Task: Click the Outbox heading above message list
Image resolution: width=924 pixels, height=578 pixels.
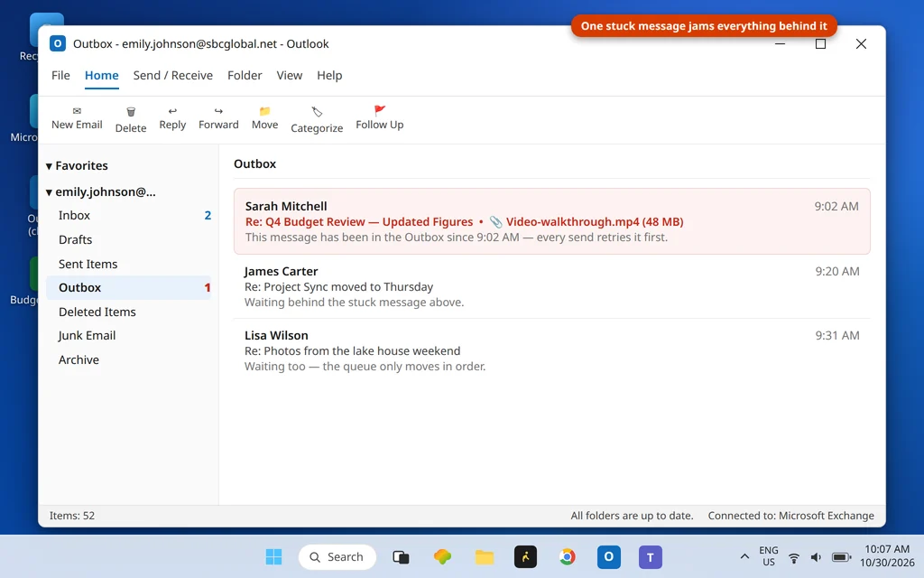Action: [x=254, y=164]
